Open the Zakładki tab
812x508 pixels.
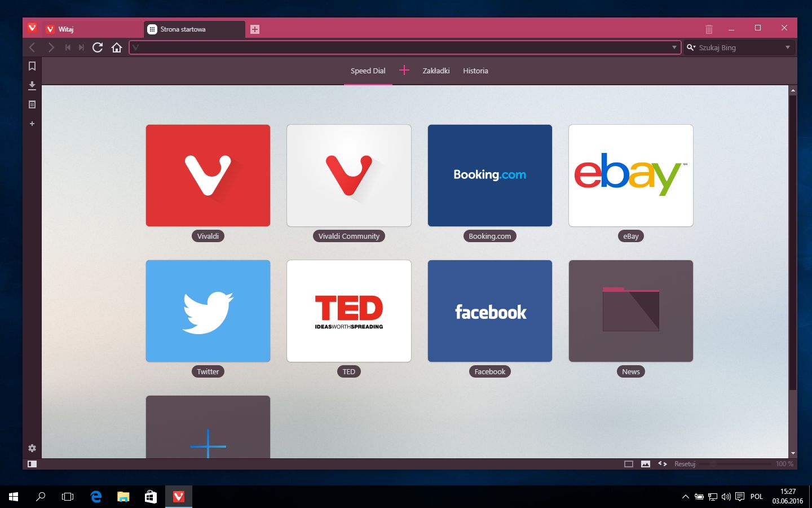pyautogui.click(x=436, y=71)
